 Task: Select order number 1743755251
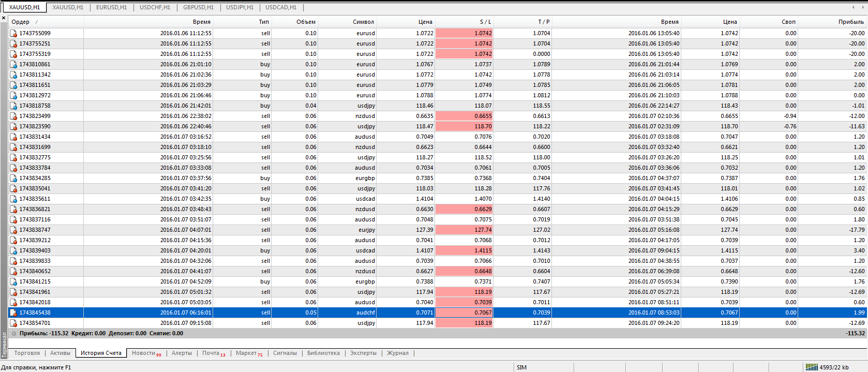pyautogui.click(x=35, y=43)
